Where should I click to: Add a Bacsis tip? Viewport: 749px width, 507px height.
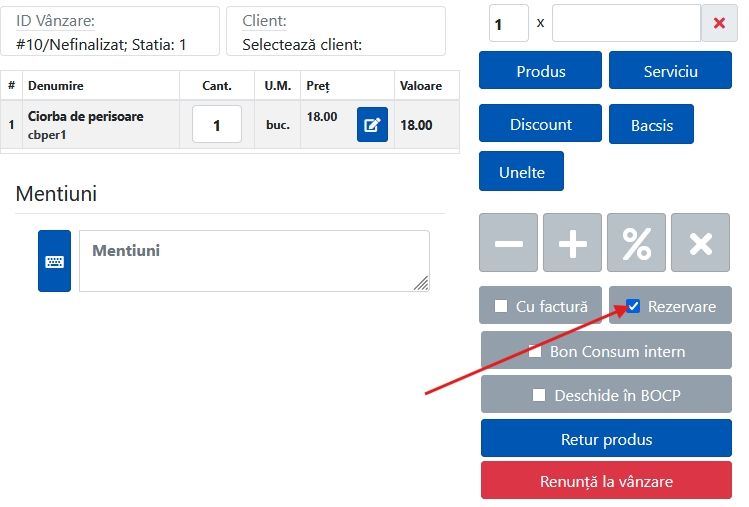pos(651,124)
